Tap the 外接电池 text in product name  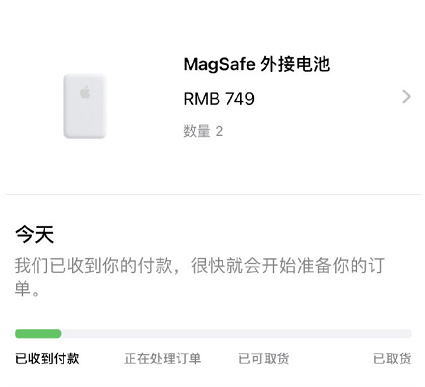pyautogui.click(x=295, y=64)
